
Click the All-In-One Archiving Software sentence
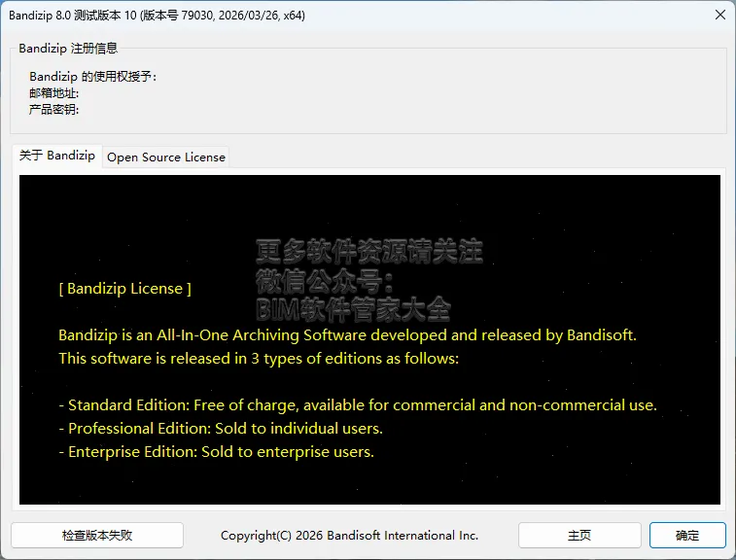click(347, 335)
